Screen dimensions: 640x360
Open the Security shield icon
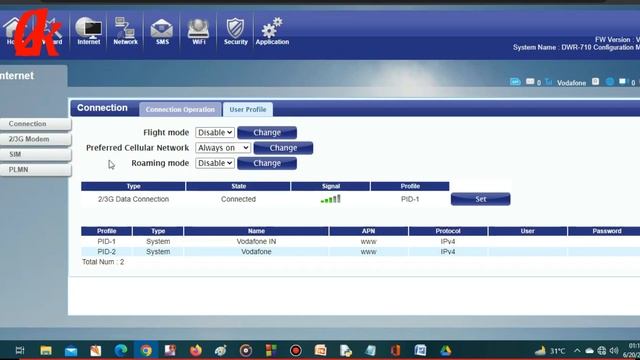[x=236, y=31]
